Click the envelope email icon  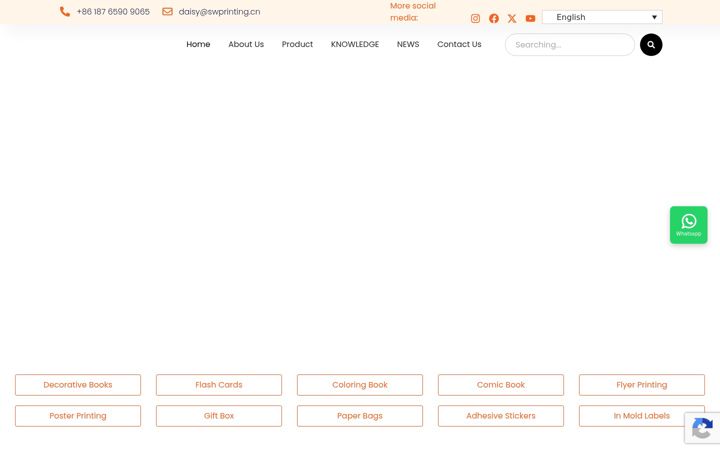coord(167,11)
